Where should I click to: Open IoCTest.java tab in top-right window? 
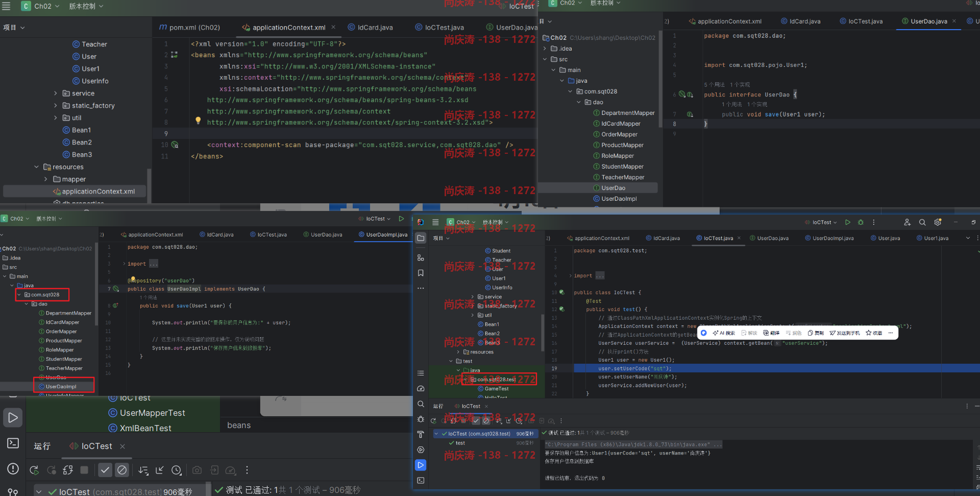861,21
